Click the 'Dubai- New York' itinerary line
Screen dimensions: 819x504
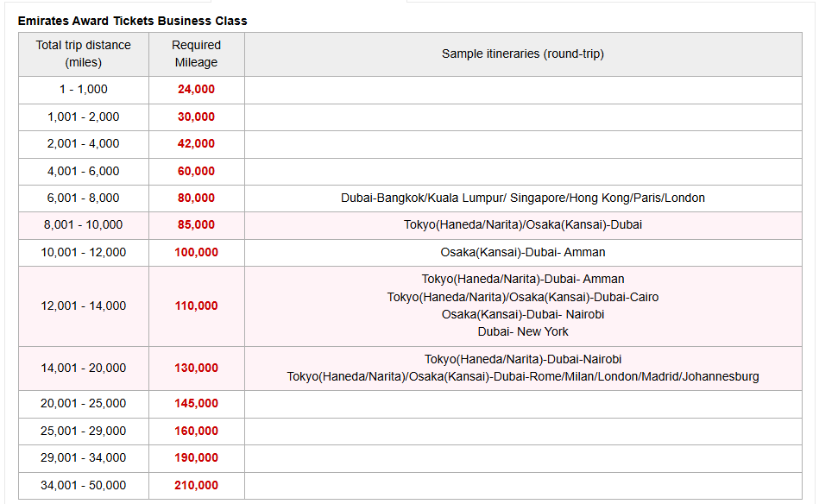523,331
